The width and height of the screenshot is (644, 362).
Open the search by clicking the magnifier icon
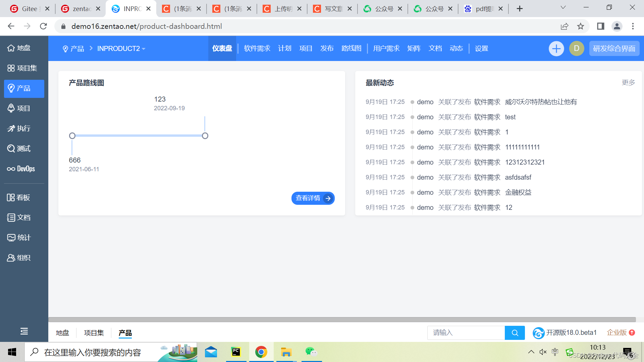click(x=515, y=333)
